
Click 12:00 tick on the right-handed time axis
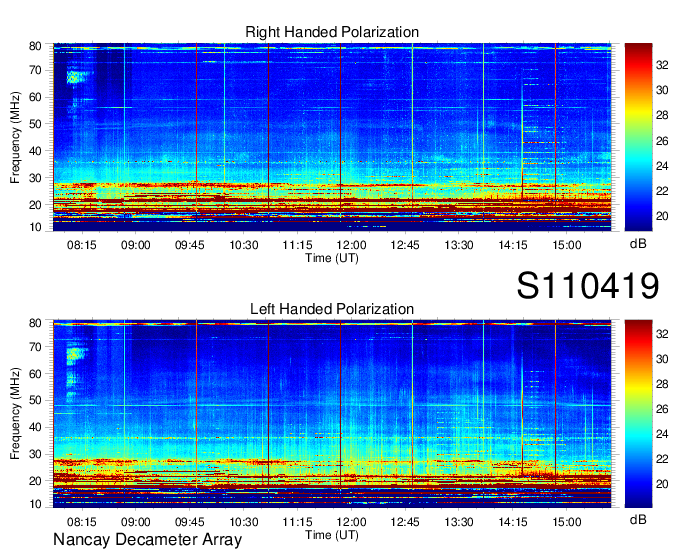coord(351,245)
